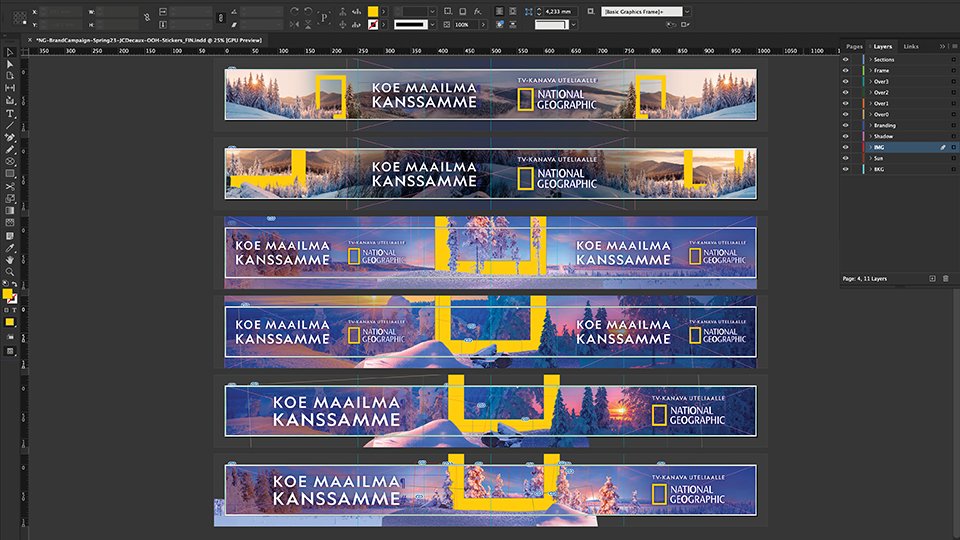Select the Eyedropper tool
The image size is (960, 540).
10,248
